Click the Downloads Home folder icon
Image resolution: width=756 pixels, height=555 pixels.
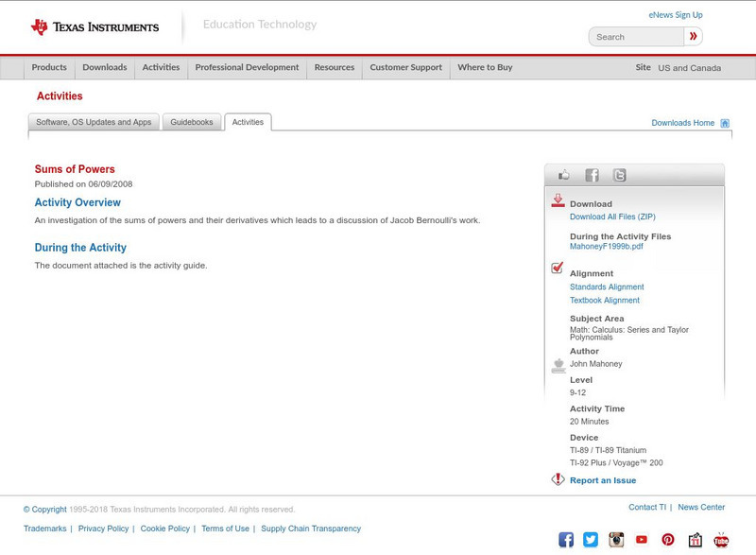pos(724,122)
